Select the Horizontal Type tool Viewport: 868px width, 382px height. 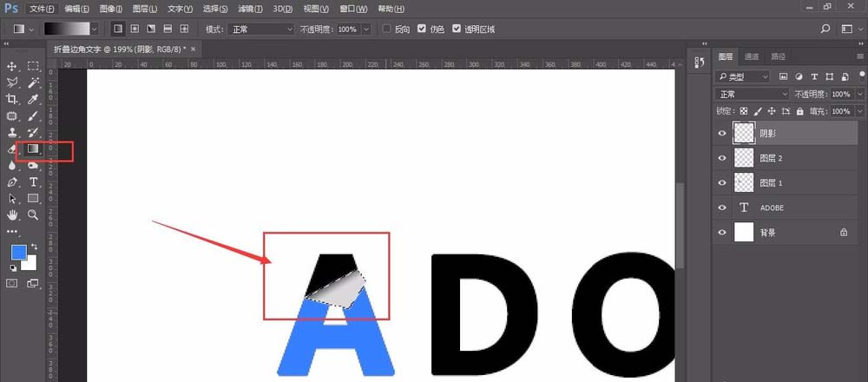(33, 181)
